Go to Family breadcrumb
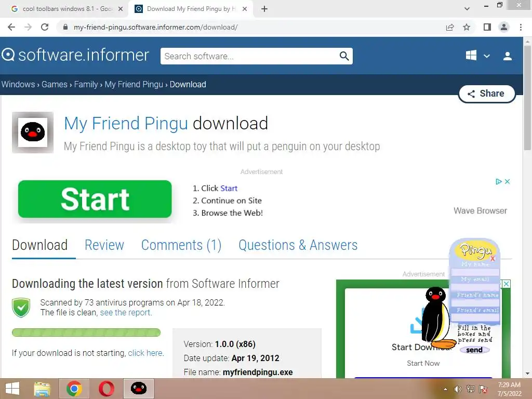532x399 pixels. coord(86,84)
